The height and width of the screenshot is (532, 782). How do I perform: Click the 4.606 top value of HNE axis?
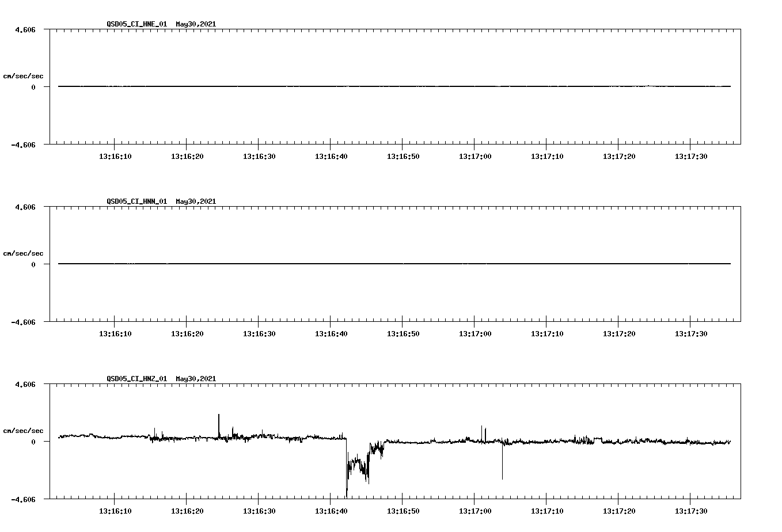click(25, 29)
